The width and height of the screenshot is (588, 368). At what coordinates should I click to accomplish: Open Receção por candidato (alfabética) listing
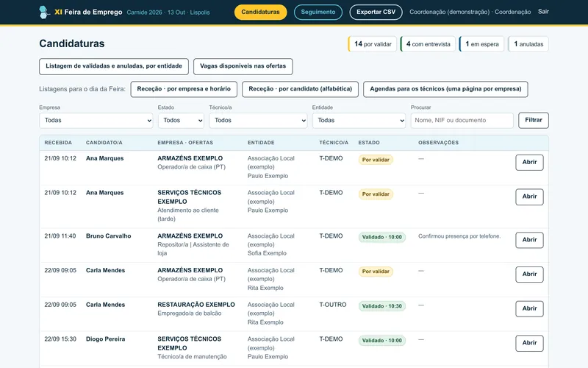pos(301,89)
